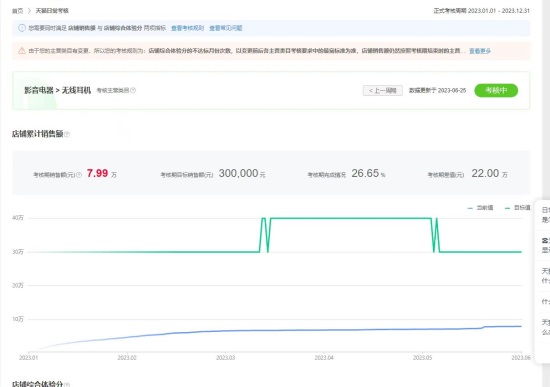Click the green 考核中 status button
550x387 pixels.
496,91
